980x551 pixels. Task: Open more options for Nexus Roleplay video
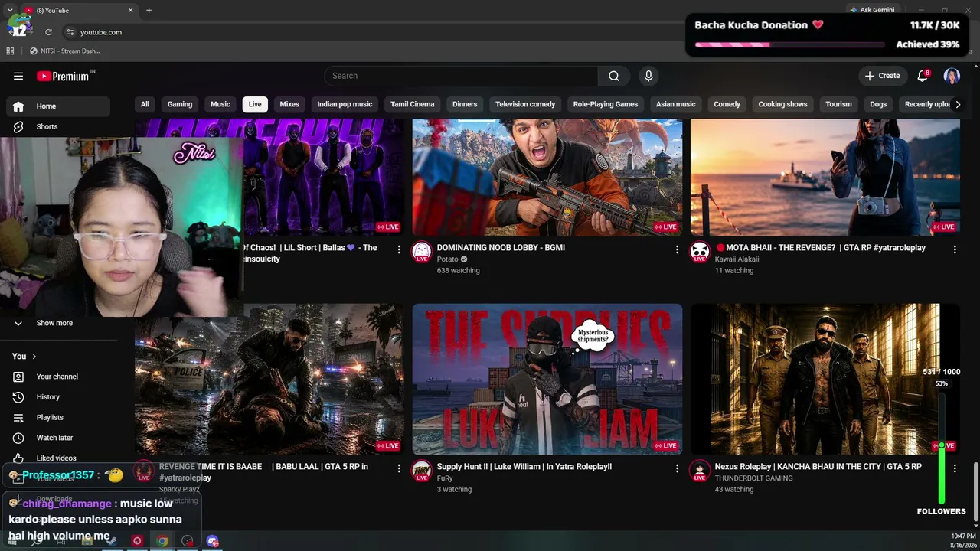[x=955, y=468]
